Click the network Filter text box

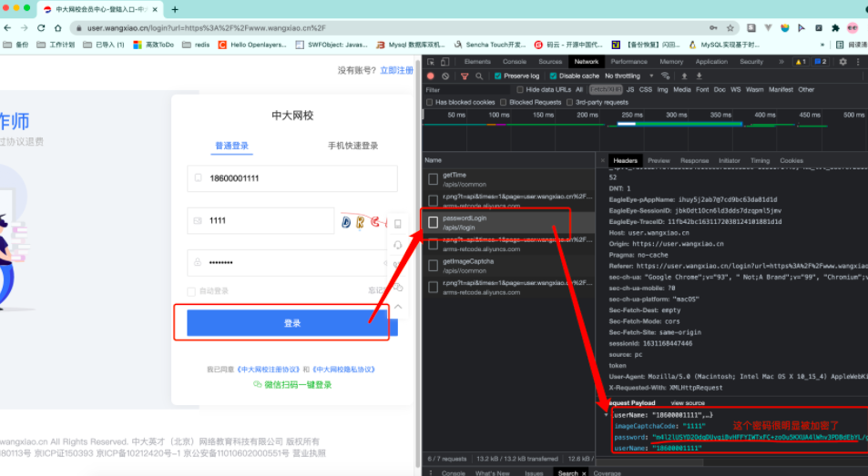466,89
